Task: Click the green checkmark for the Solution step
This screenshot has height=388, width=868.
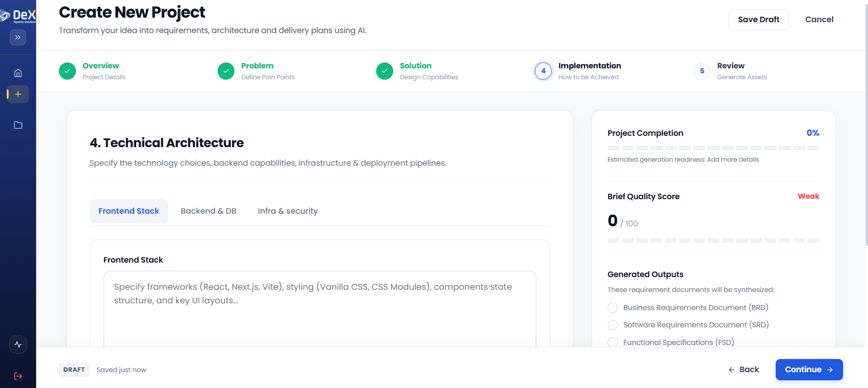Action: [x=385, y=71]
